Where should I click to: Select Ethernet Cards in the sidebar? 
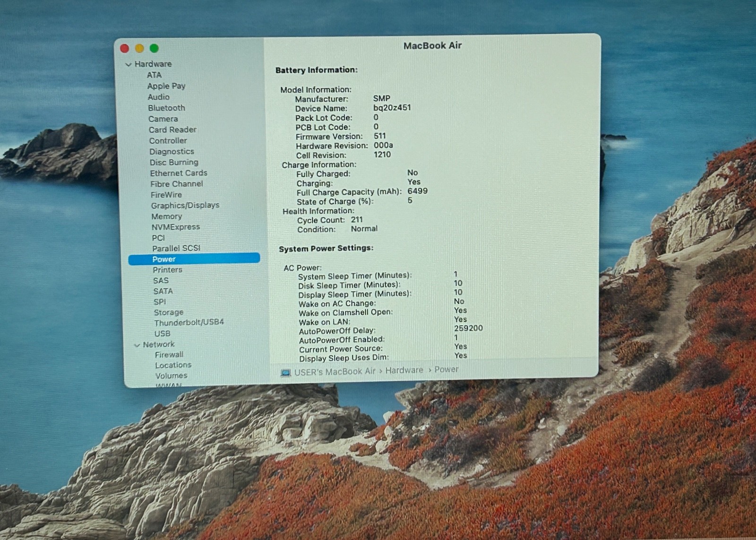tap(179, 173)
